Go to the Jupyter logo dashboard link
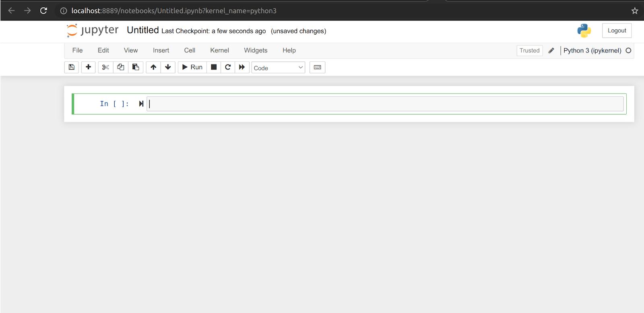Screen dimensions: 644x313 93,31
